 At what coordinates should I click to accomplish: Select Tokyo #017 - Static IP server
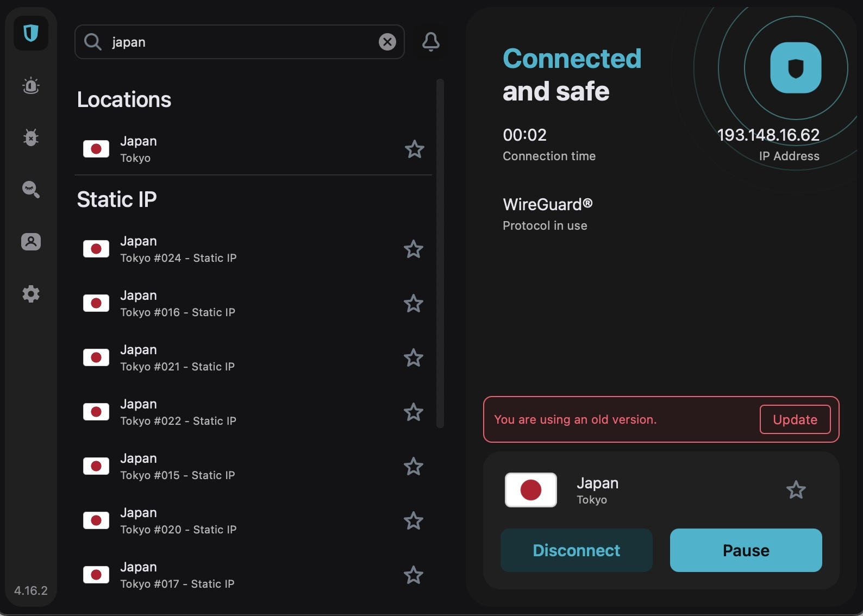(253, 575)
